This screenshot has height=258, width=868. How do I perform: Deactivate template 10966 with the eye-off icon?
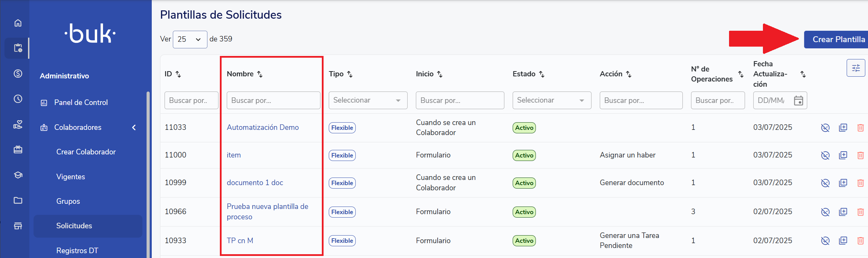[825, 212]
